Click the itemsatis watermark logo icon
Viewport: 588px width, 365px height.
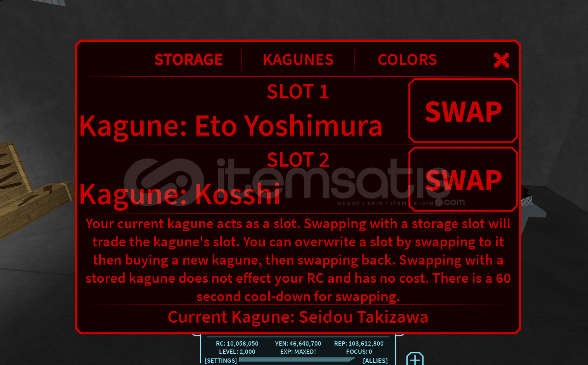click(164, 182)
